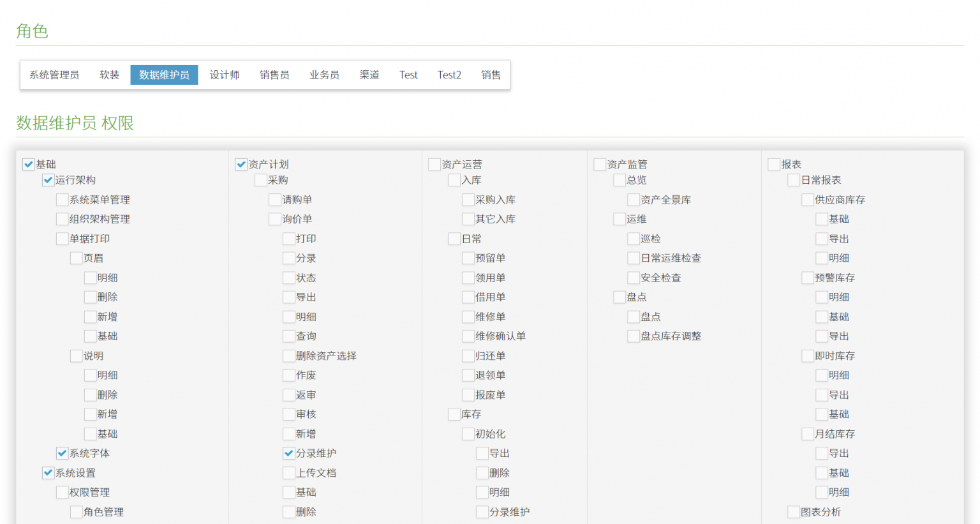This screenshot has width=980, height=524.
Task: Check the 请购单 permission box
Action: (x=275, y=200)
